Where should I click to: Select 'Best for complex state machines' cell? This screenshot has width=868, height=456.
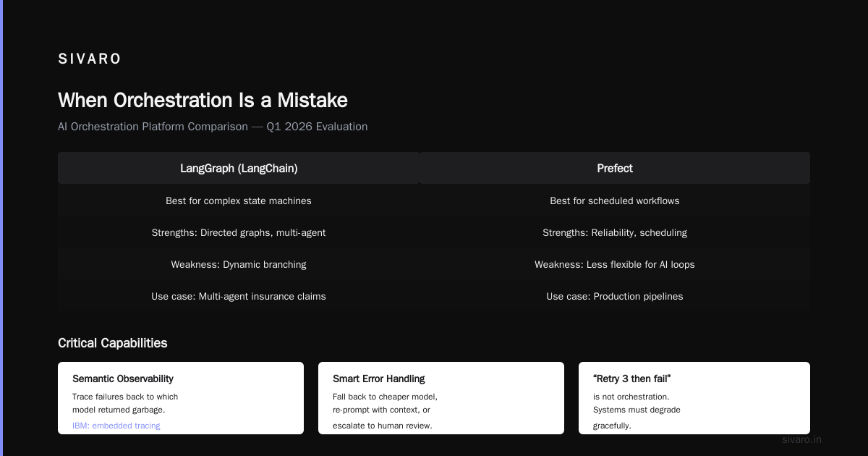click(x=239, y=200)
